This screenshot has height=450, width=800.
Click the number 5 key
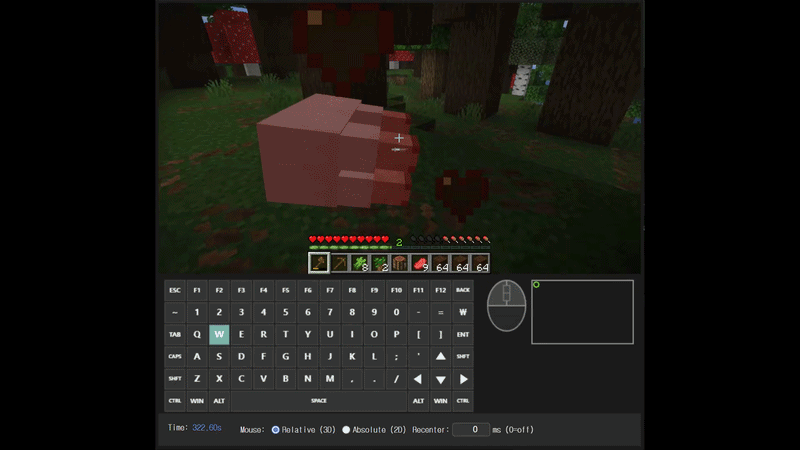[286, 312]
